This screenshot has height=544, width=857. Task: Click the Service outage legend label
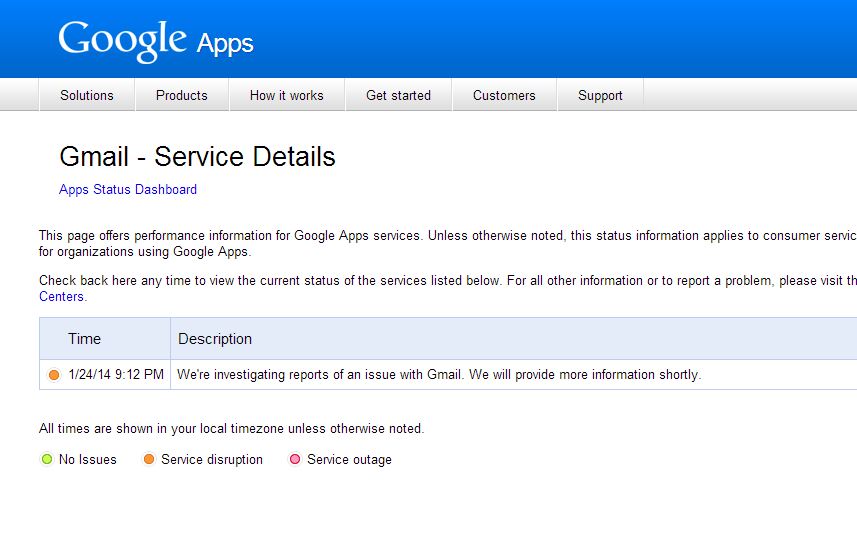[x=349, y=459]
